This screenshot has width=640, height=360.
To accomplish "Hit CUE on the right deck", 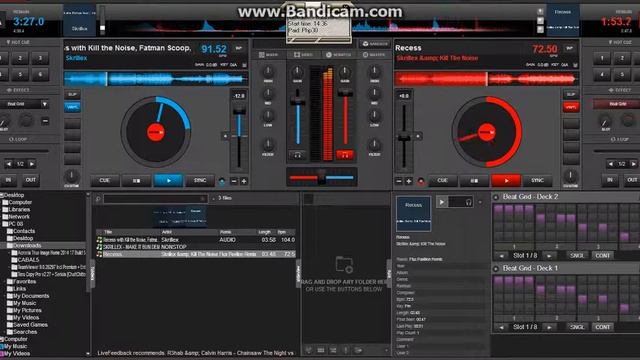I will pyautogui.click(x=442, y=180).
